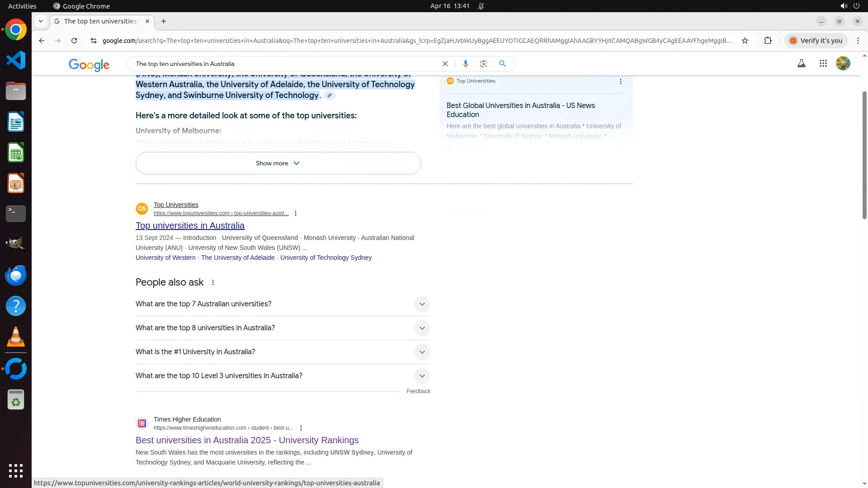
Task: Open 'Top universities in Australia' result link
Action: [190, 225]
